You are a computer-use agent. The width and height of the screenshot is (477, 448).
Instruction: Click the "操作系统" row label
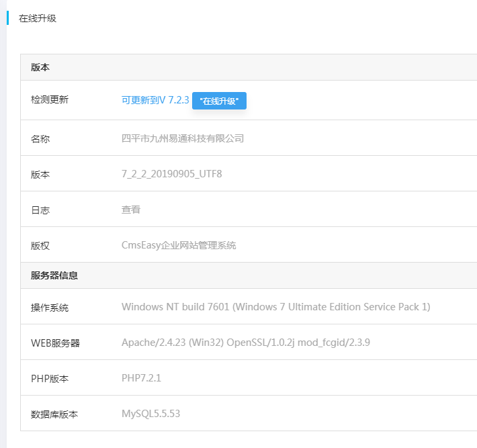coord(50,308)
